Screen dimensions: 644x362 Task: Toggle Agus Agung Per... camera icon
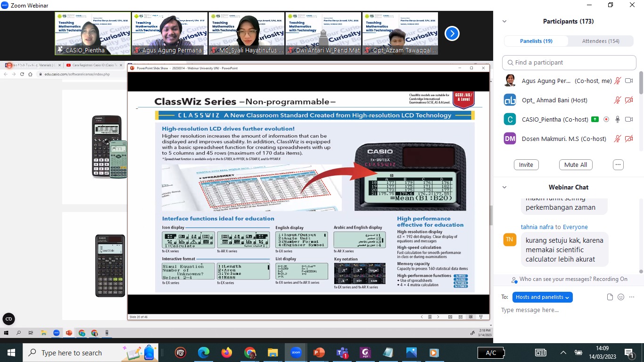[x=629, y=81]
